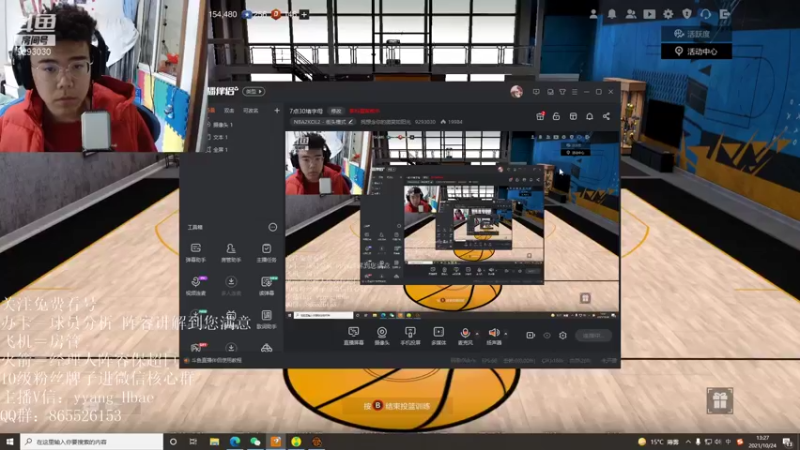Viewport: 800px width, 450px height.
Task: Open Task View on the taskbar
Action: click(193, 441)
